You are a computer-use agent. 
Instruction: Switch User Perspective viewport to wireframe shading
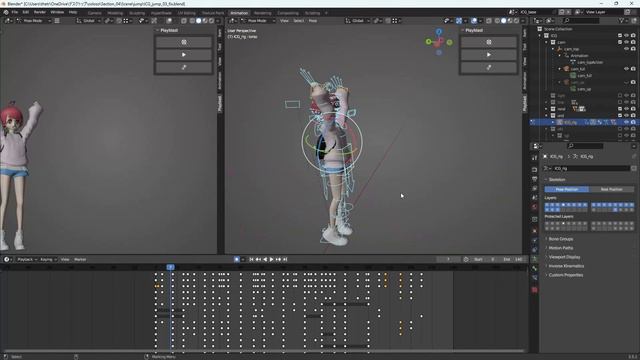497,21
